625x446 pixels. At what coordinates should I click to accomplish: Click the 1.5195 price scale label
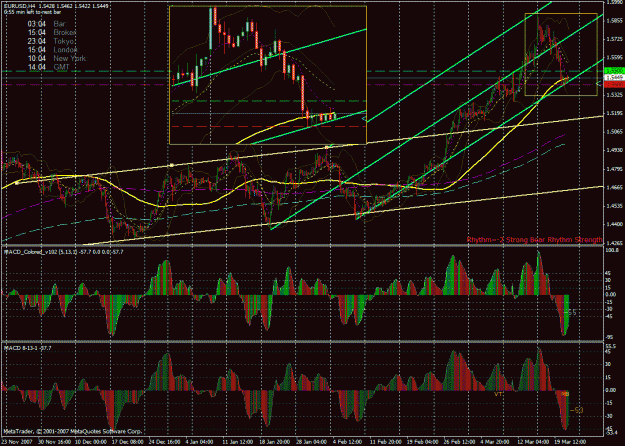(x=615, y=113)
